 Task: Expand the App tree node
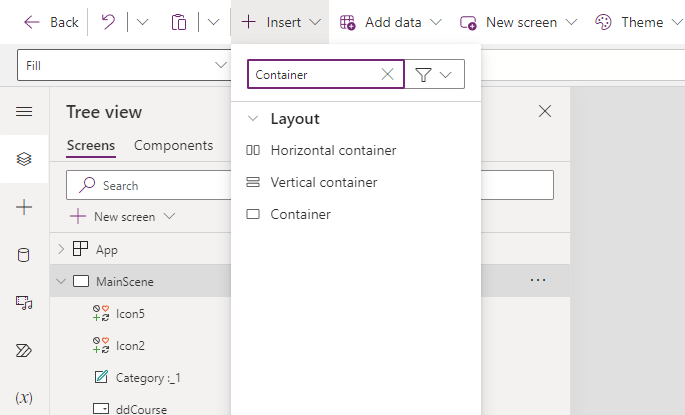click(x=61, y=249)
